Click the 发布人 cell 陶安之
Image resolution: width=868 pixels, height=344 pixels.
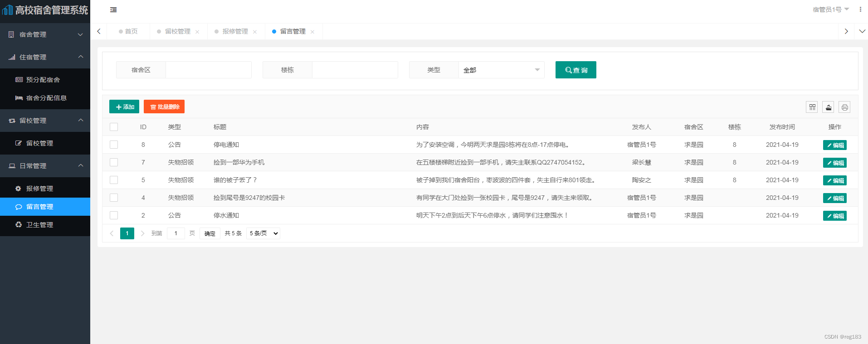641,180
